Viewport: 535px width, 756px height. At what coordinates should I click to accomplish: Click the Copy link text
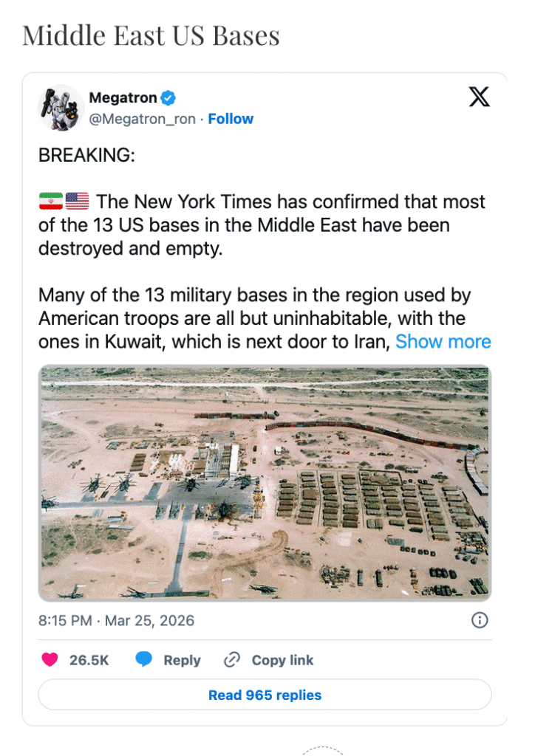click(282, 660)
